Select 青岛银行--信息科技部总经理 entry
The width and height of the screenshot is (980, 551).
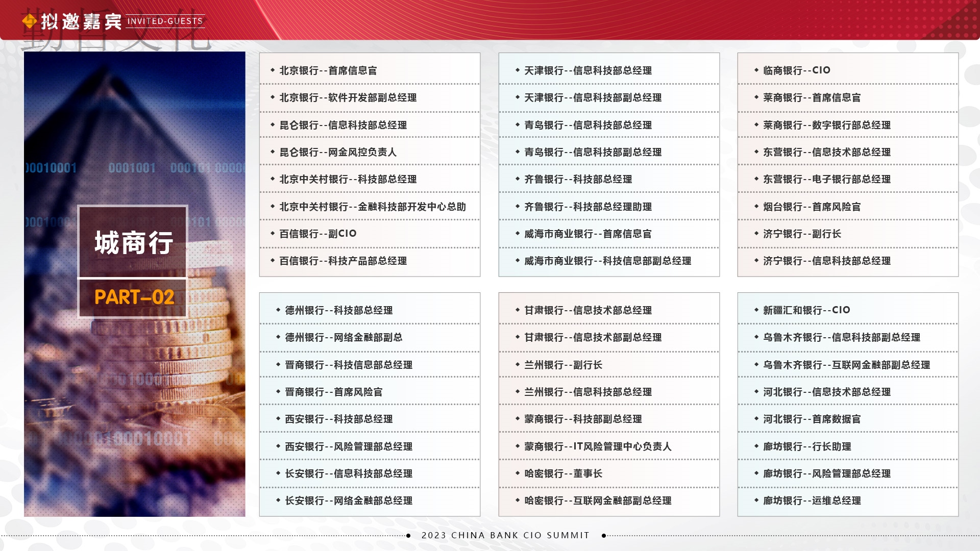(x=587, y=125)
